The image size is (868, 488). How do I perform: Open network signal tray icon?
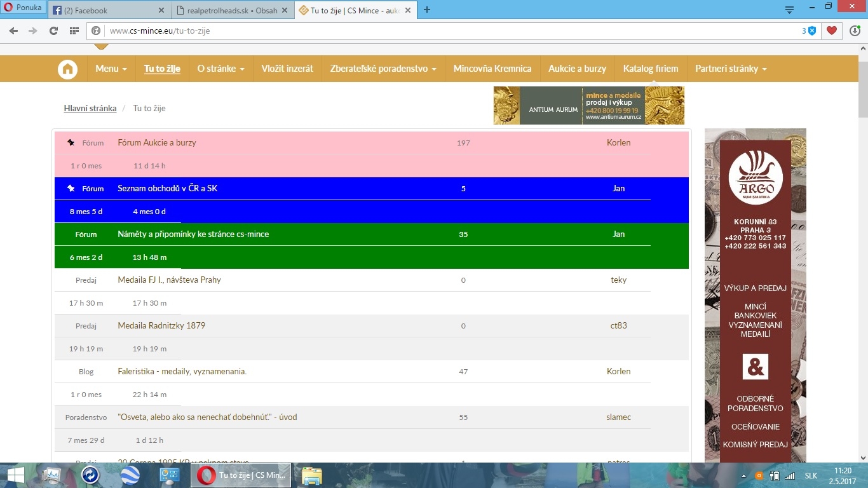[790, 475]
